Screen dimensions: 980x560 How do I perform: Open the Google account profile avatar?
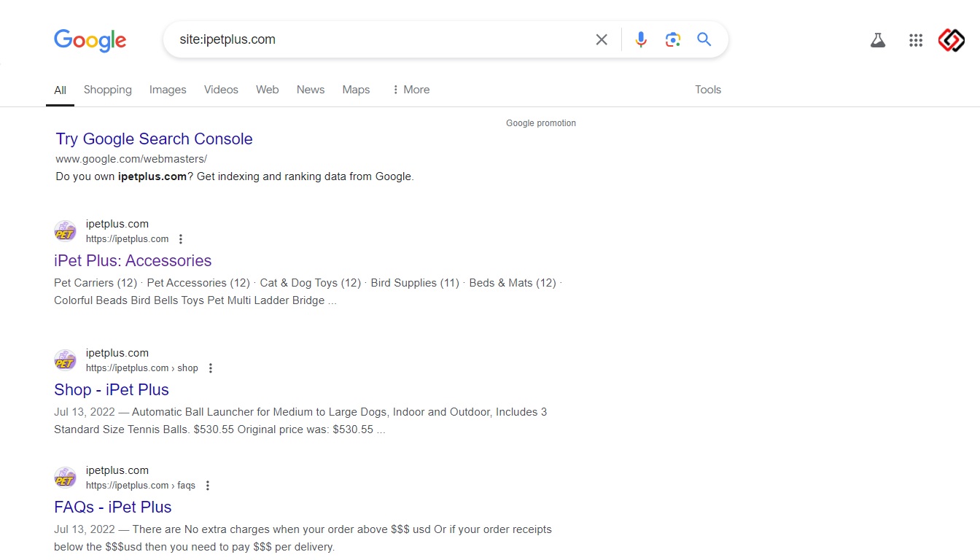[x=951, y=41]
